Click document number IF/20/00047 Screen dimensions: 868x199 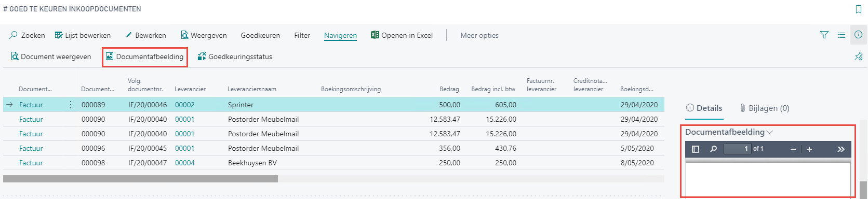click(x=148, y=163)
